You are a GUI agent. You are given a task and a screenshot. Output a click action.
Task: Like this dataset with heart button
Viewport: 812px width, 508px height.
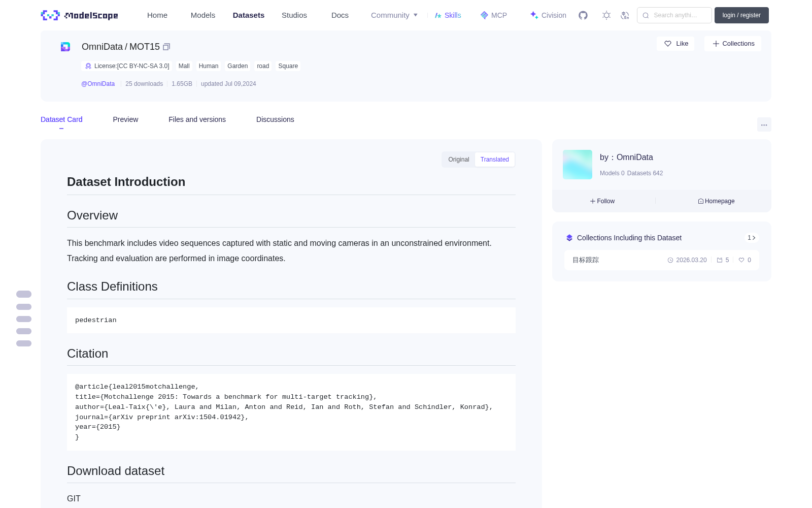(675, 44)
